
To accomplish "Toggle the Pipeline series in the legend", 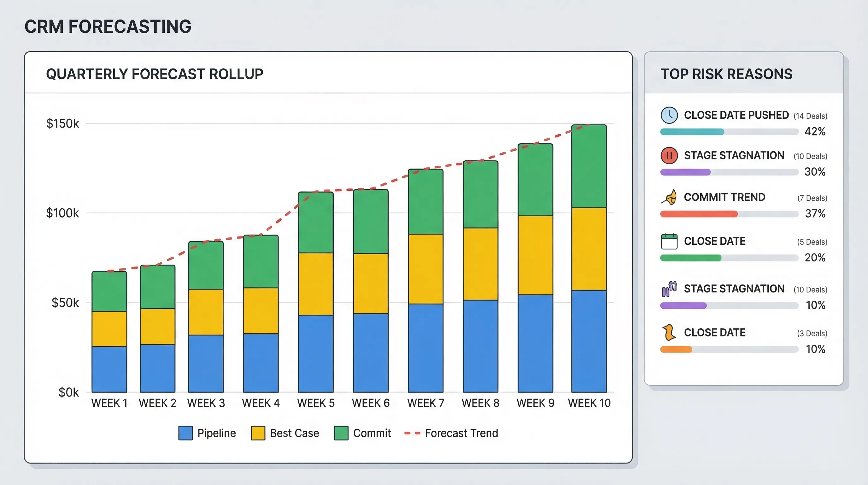I will tap(186, 433).
